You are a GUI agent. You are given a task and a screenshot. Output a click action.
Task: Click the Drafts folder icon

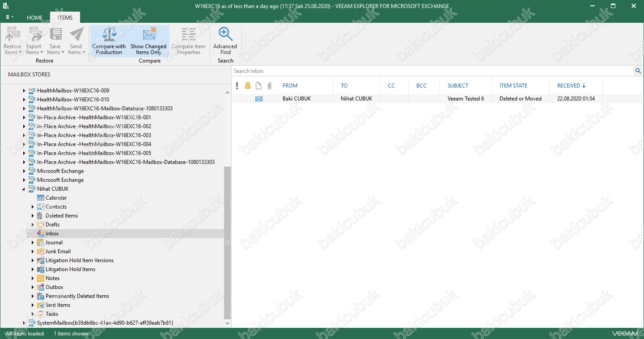[41, 225]
